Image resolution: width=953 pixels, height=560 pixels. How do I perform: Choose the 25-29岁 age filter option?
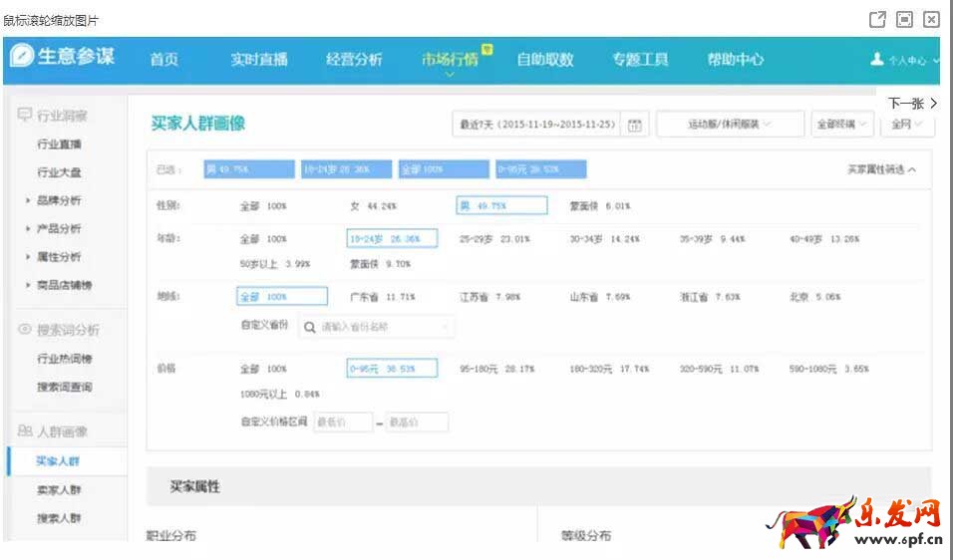[x=493, y=239]
